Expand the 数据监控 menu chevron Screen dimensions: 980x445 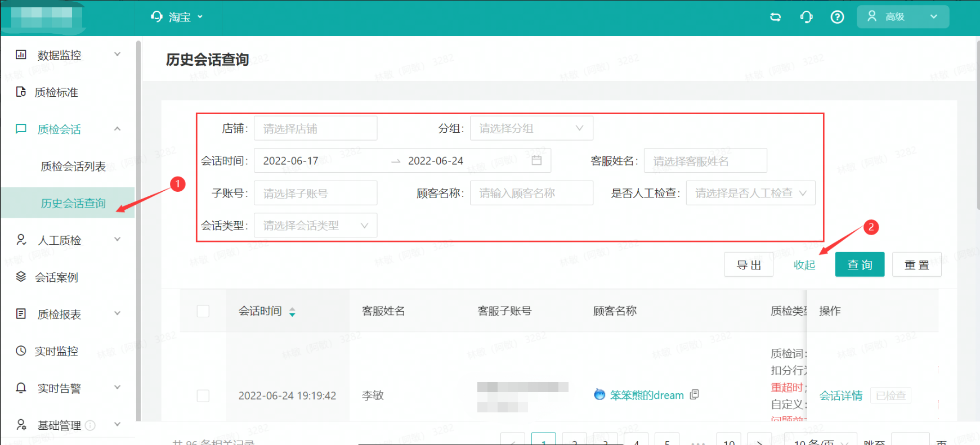117,55
